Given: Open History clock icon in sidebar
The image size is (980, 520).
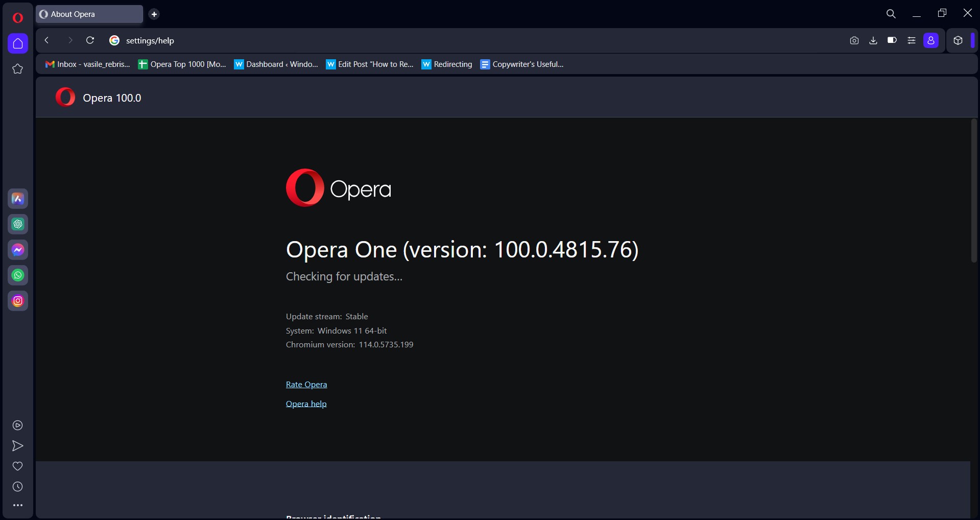Looking at the screenshot, I should coord(18,487).
